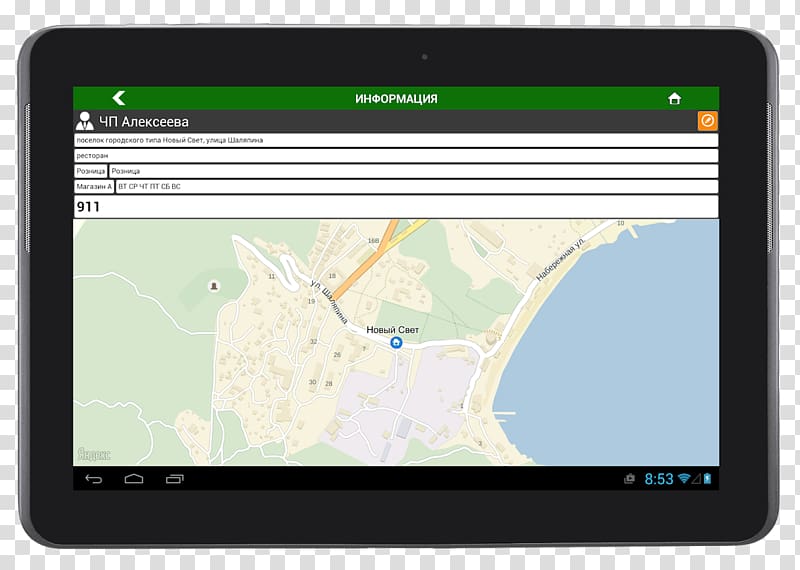Screen dimensions: 800x570
Task: Open the home screen via house icon
Action: point(674,98)
